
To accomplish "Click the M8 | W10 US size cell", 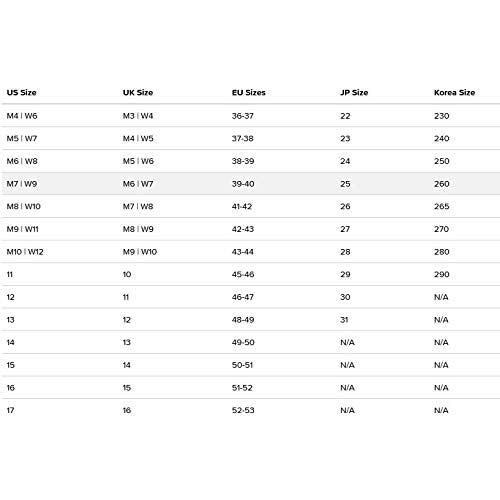I will tap(24, 206).
